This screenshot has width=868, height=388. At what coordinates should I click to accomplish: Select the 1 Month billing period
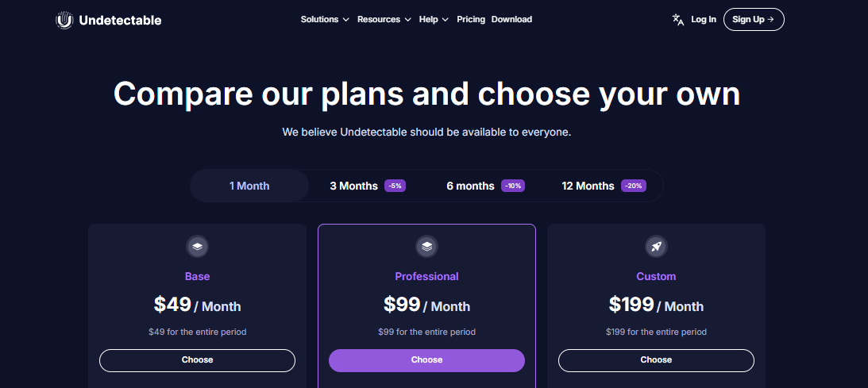point(249,186)
